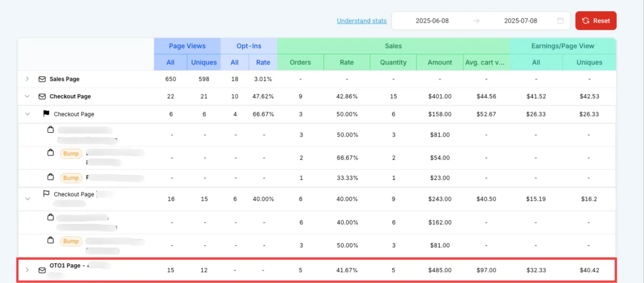The height and width of the screenshot is (283, 644).
Task: Click the 42.86% sales rate
Action: coord(347,97)
